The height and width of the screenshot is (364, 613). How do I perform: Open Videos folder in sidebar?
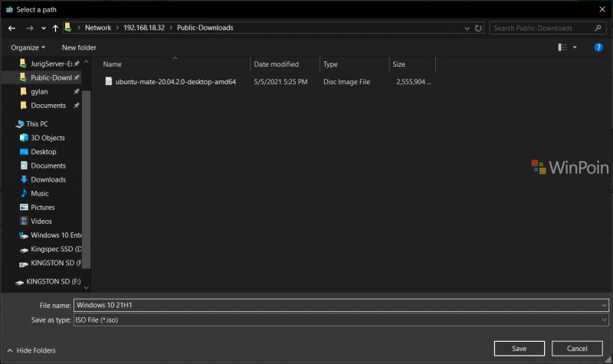pos(41,221)
